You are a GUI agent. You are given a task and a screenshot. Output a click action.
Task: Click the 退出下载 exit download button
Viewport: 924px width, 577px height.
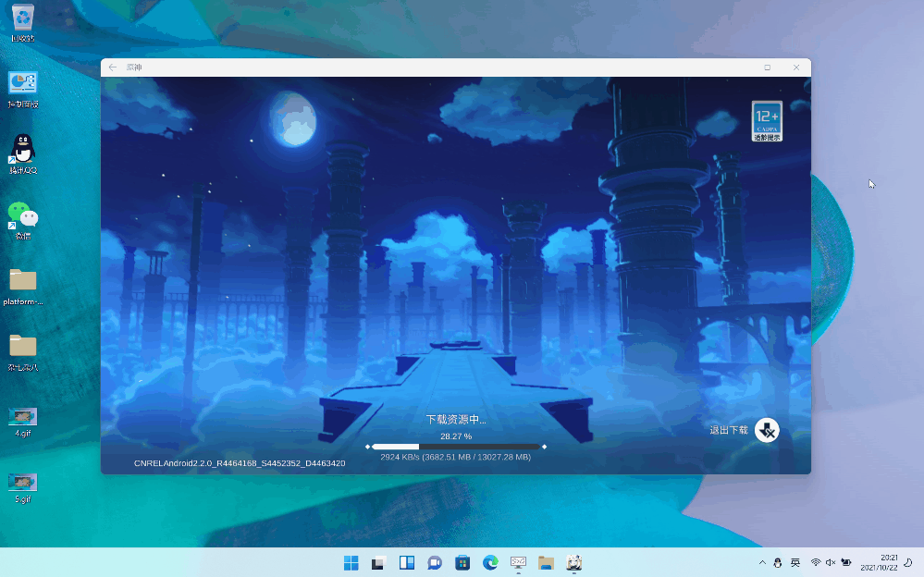[728, 430]
